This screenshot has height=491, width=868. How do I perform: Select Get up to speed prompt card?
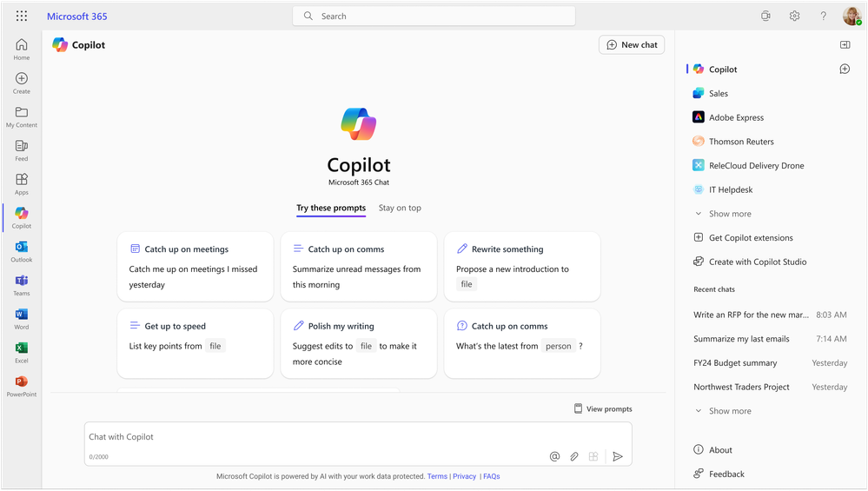click(195, 344)
